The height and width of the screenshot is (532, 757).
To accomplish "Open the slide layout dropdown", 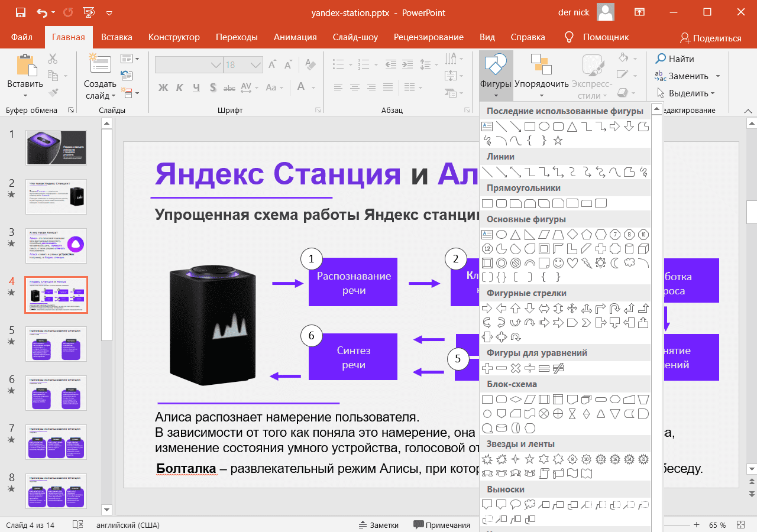I will coord(130,59).
